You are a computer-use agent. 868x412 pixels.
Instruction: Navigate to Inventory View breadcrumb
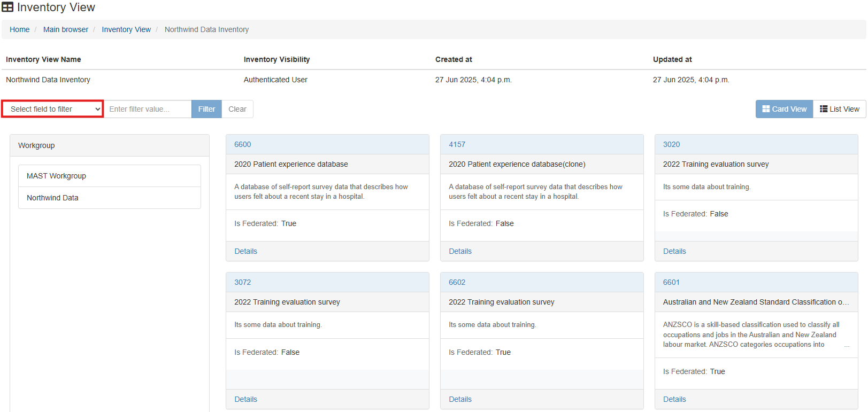126,29
